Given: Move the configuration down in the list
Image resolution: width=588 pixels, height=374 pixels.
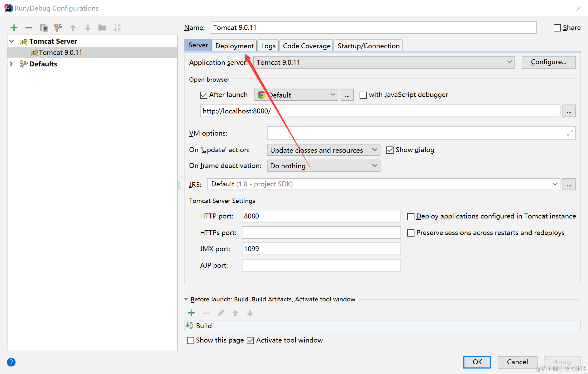Looking at the screenshot, I should (x=88, y=28).
